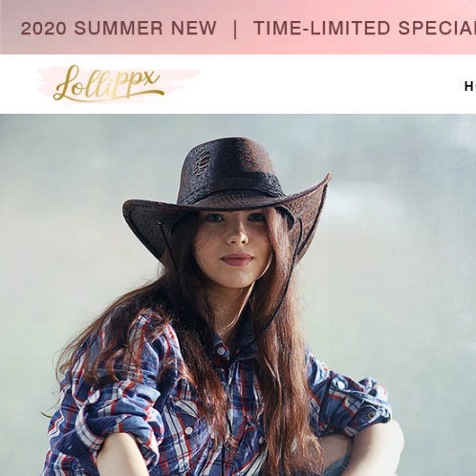The height and width of the screenshot is (476, 476).
Task: Open the 'TIME-LIMITED SPECIAL' promotion link
Action: [x=364, y=28]
